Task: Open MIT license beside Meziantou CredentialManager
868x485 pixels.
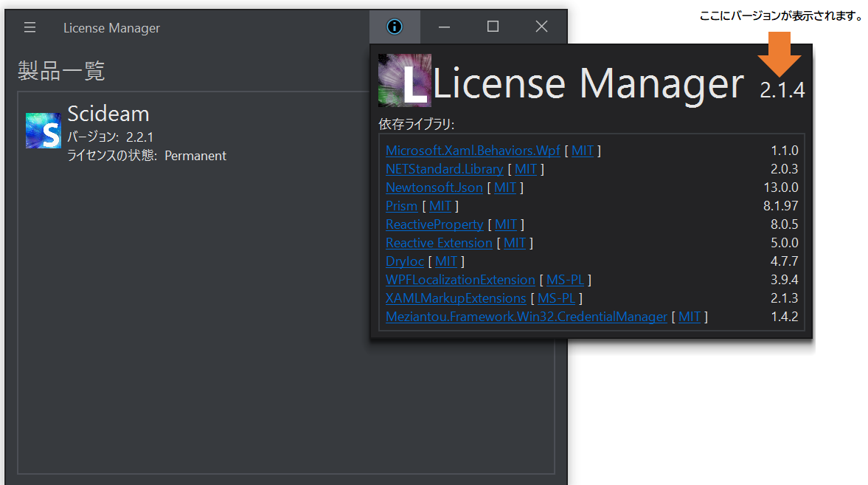Action: (690, 317)
